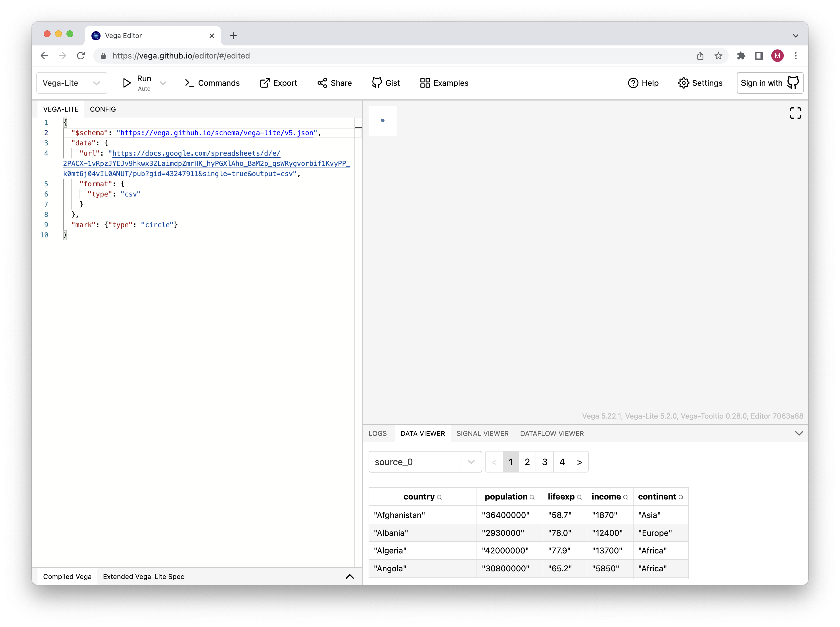Viewport: 840px width, 627px height.
Task: Browse the Examples gallery
Action: [443, 83]
